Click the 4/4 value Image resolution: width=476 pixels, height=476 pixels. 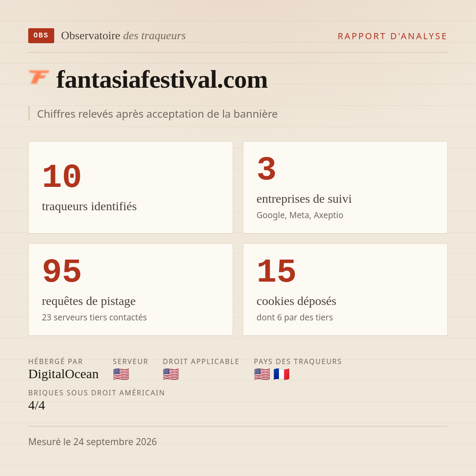click(x=37, y=405)
